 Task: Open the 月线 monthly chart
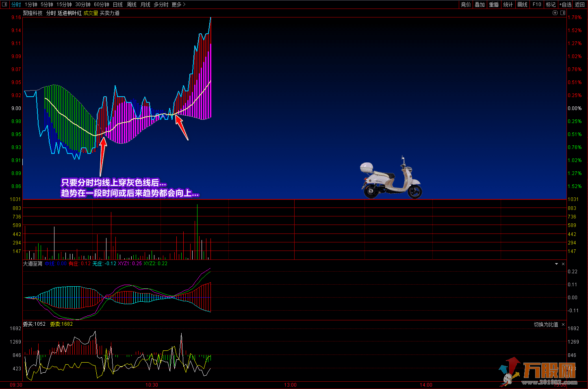coord(145,4)
